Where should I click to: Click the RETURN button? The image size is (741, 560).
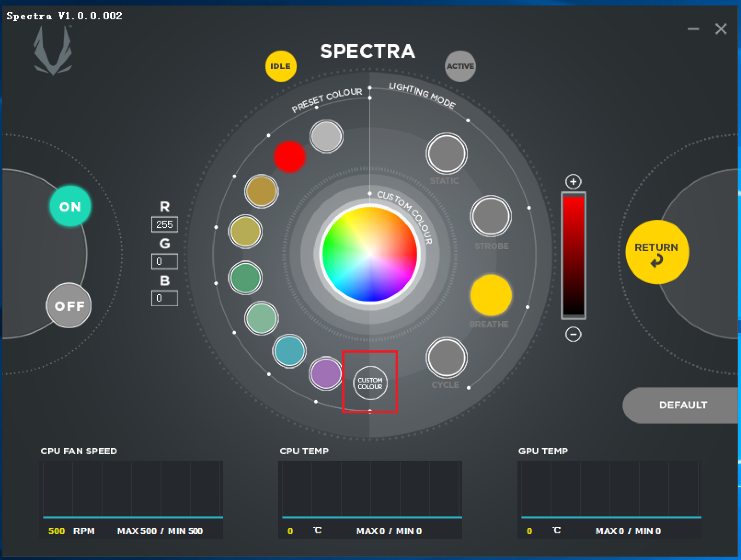(x=657, y=252)
